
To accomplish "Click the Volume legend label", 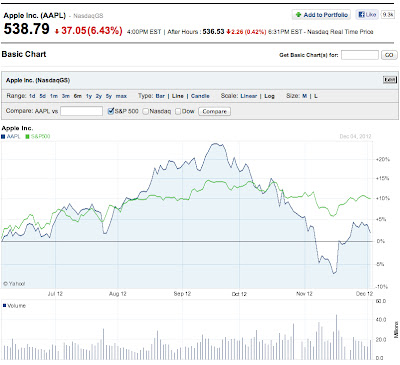I will click(17, 306).
